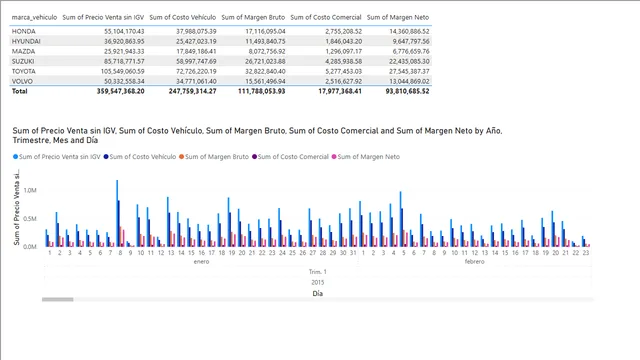640x360 pixels.
Task: Click HYUNDAI value 36,920,863.95
Action: point(124,41)
